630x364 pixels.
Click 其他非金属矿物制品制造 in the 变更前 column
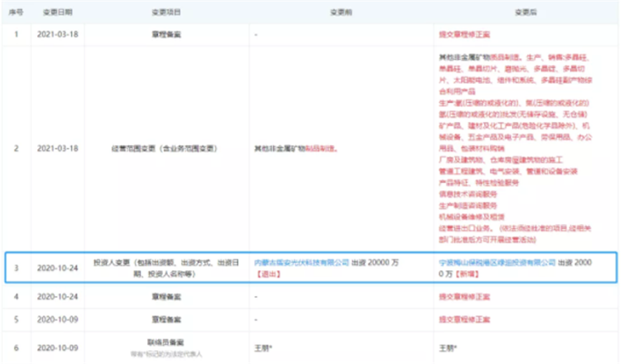pyautogui.click(x=294, y=148)
